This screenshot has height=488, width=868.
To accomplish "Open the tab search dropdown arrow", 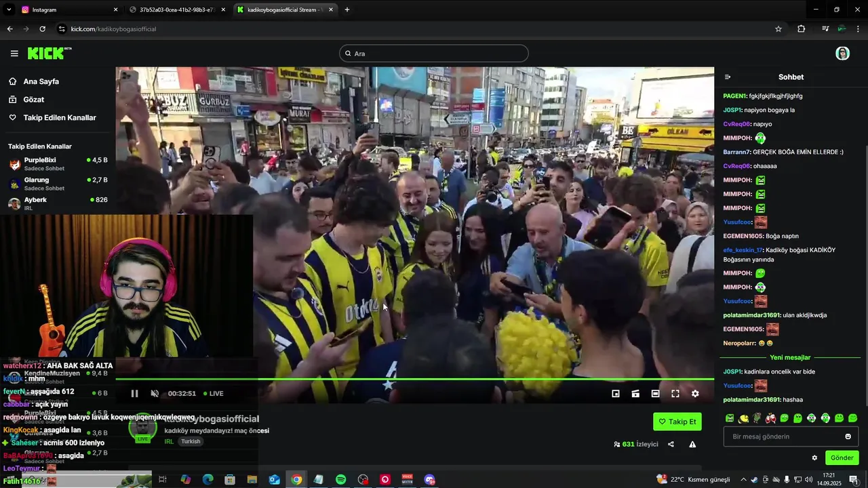I will pos(9,9).
